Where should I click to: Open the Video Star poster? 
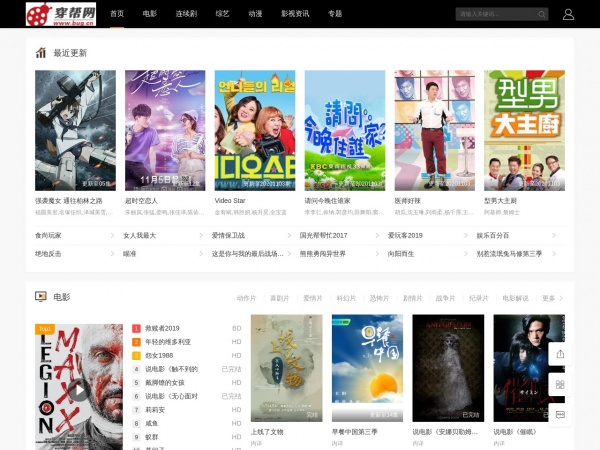click(x=255, y=130)
